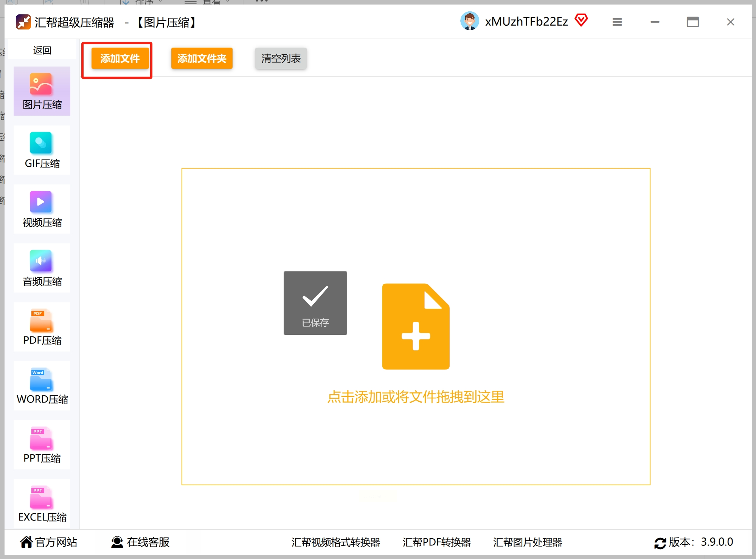This screenshot has height=559, width=756.
Task: Open the hamburger menu in title bar
Action: pyautogui.click(x=617, y=22)
